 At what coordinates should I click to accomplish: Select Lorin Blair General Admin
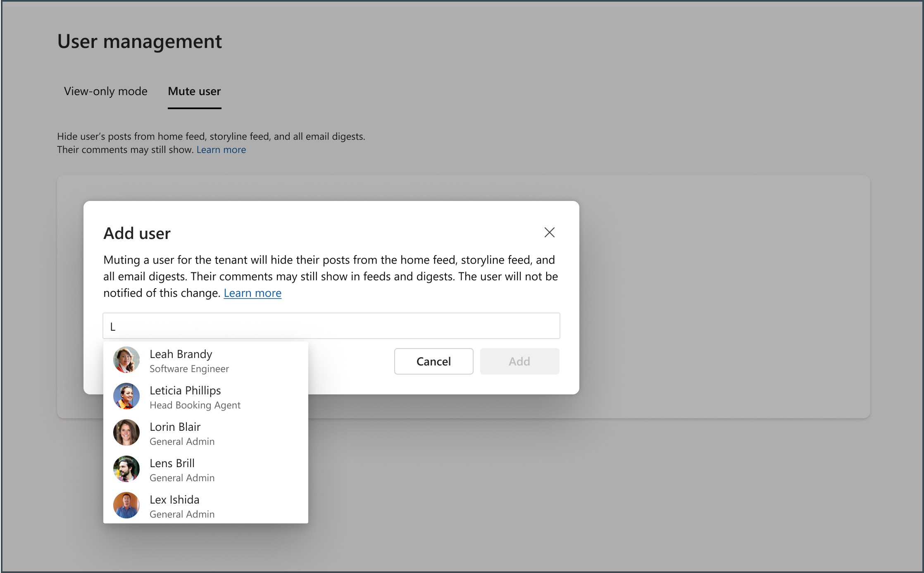[x=205, y=432]
